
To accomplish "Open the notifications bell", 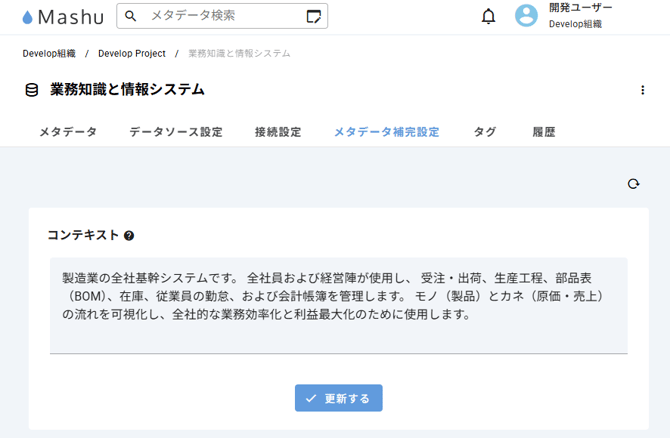I will pyautogui.click(x=488, y=16).
